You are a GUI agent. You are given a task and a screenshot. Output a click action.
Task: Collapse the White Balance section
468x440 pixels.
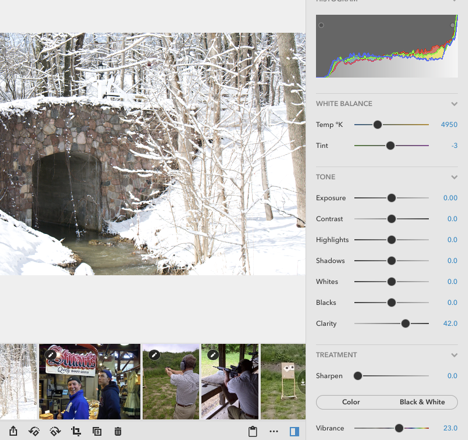tap(454, 104)
